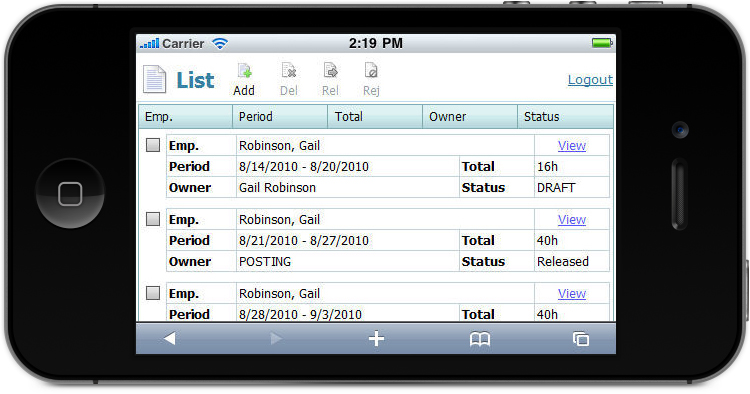Screen dimensions: 750x394
Task: Check the 8/14/2010 - 8/20/2010 timesheet checkbox
Action: point(153,145)
